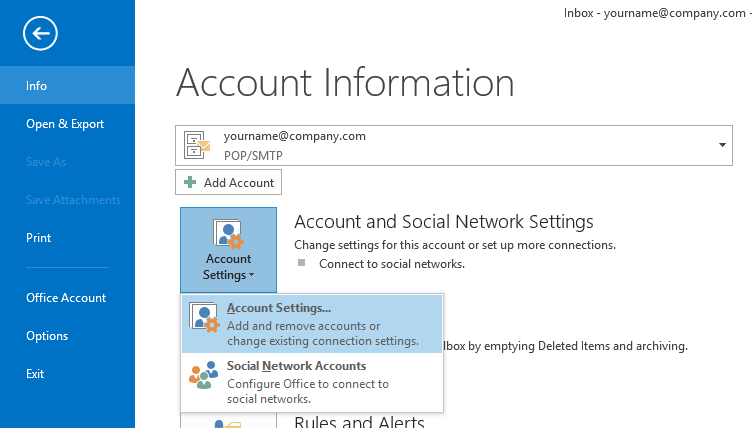Image resolution: width=752 pixels, height=428 pixels.
Task: Select Print in the sidebar
Action: pos(67,238)
